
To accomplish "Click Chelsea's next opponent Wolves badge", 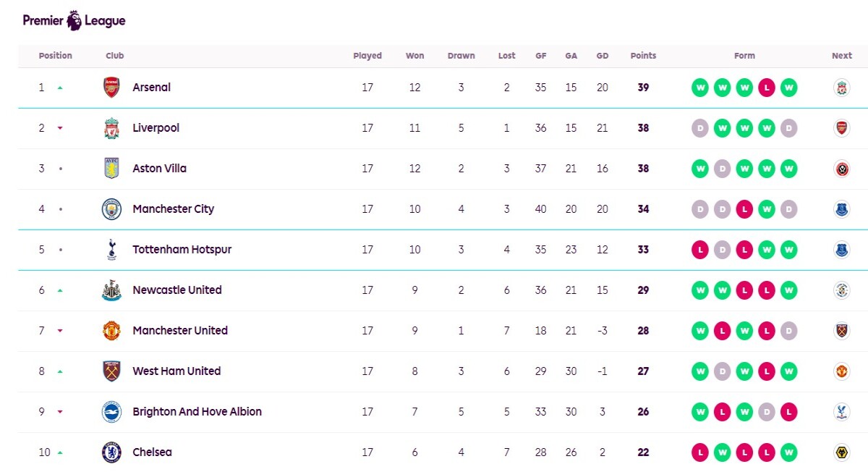I will 841,452.
